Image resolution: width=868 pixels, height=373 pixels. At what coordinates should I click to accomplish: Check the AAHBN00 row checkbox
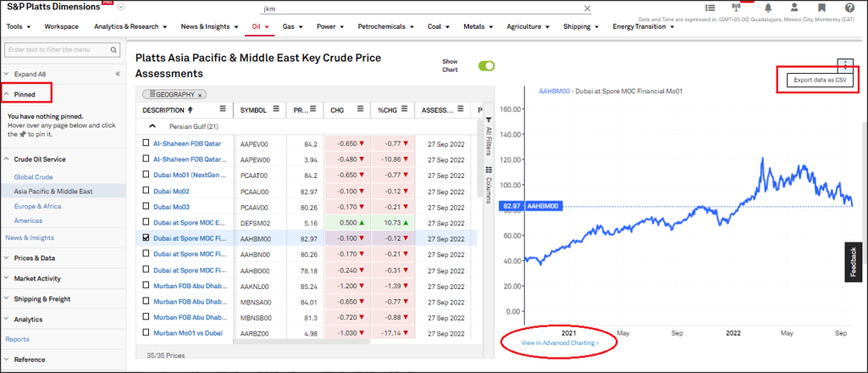tap(146, 253)
